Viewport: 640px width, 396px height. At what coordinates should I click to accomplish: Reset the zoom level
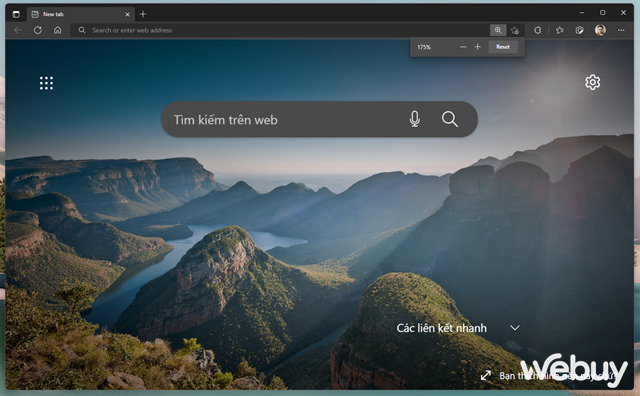click(503, 47)
